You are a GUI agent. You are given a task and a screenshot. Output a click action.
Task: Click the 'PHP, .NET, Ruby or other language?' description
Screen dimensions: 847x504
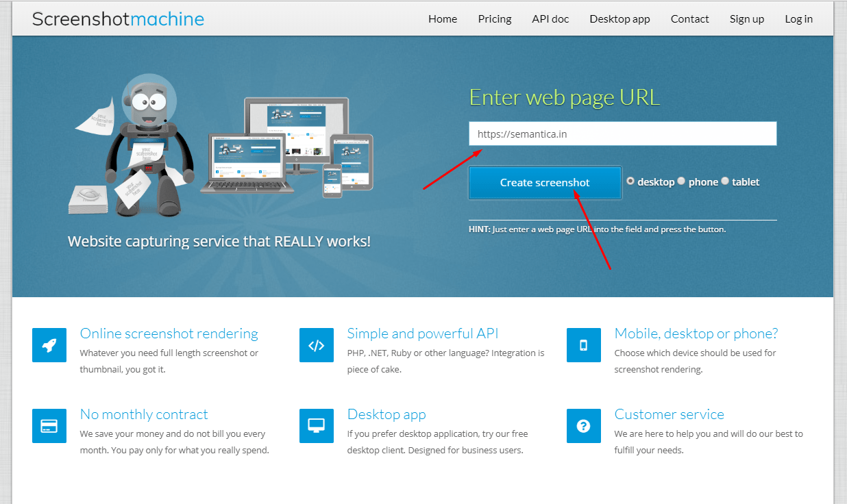pyautogui.click(x=446, y=362)
